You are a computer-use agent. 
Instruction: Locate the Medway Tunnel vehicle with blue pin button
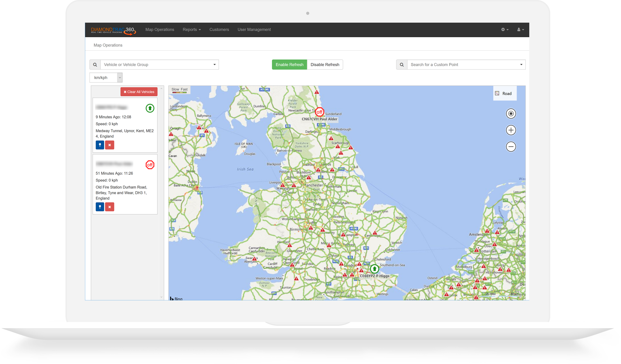(x=100, y=145)
